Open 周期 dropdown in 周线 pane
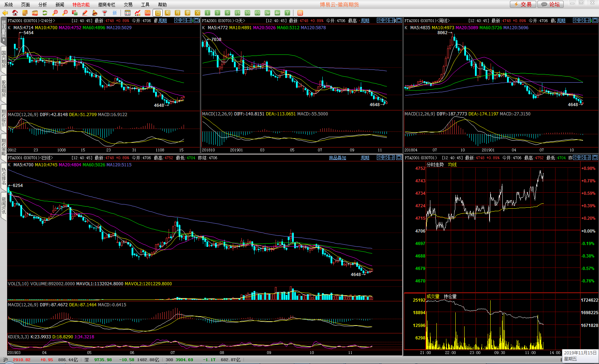The width and height of the screenshot is (599, 364). pyautogui.click(x=561, y=21)
